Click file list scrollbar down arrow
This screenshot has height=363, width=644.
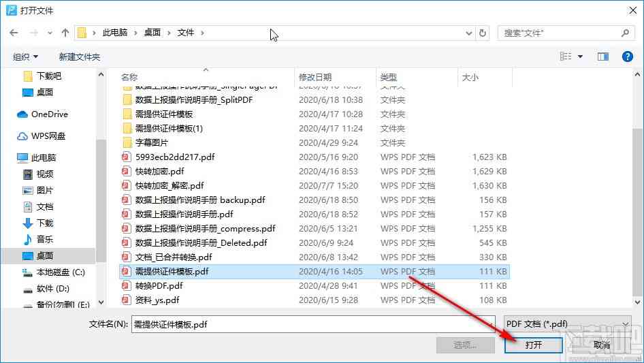coord(637,302)
